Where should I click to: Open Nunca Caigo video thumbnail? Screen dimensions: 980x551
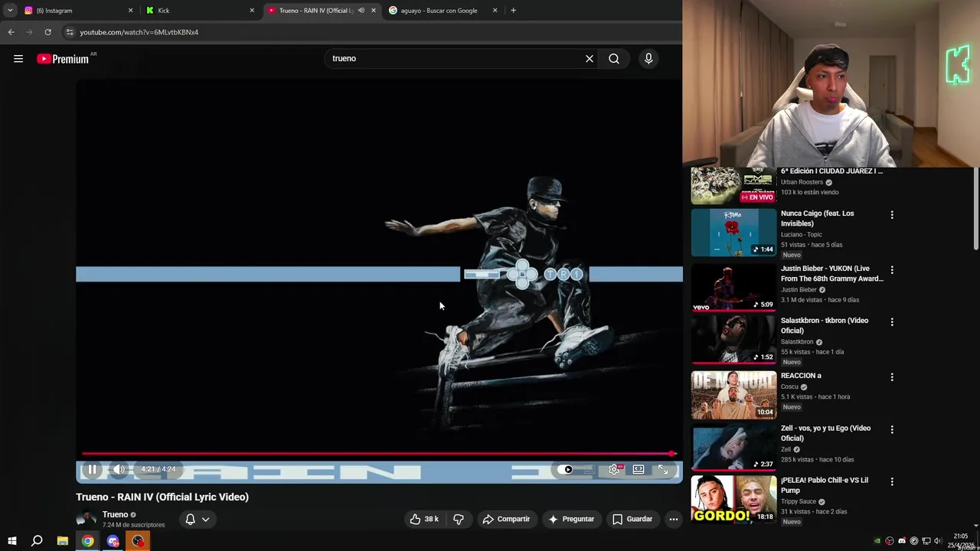click(733, 233)
